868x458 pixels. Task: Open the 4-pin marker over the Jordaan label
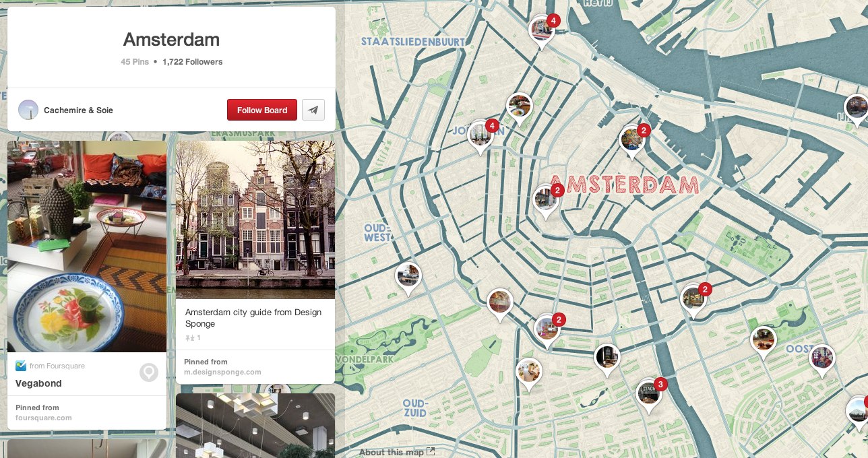pyautogui.click(x=480, y=135)
